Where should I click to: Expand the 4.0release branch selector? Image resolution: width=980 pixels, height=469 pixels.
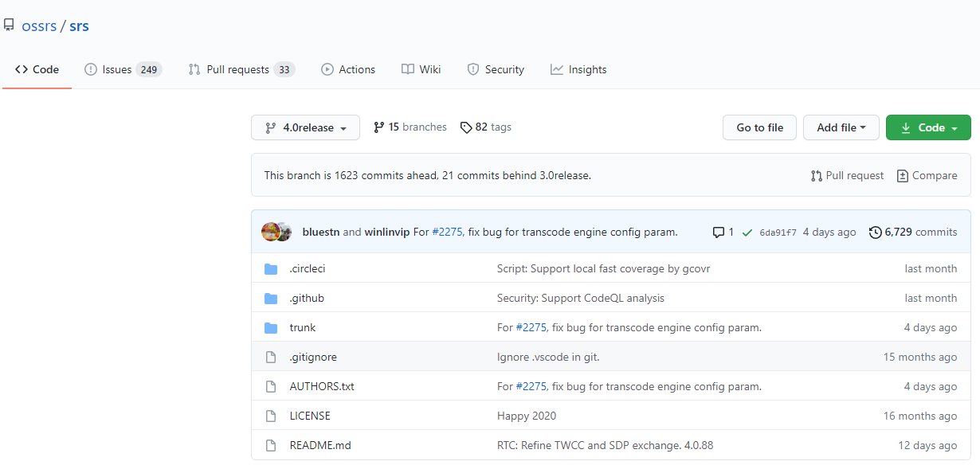click(x=305, y=127)
